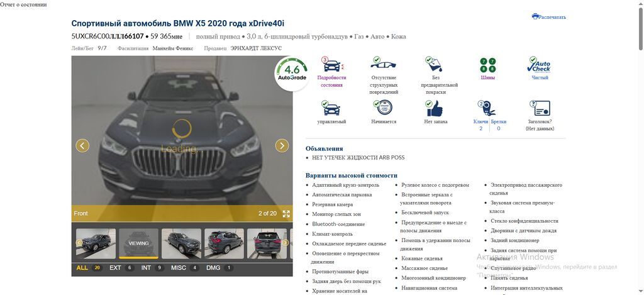Select fifth thumbnail showing rear of car
This screenshot has width=644, height=295.
pos(267,243)
